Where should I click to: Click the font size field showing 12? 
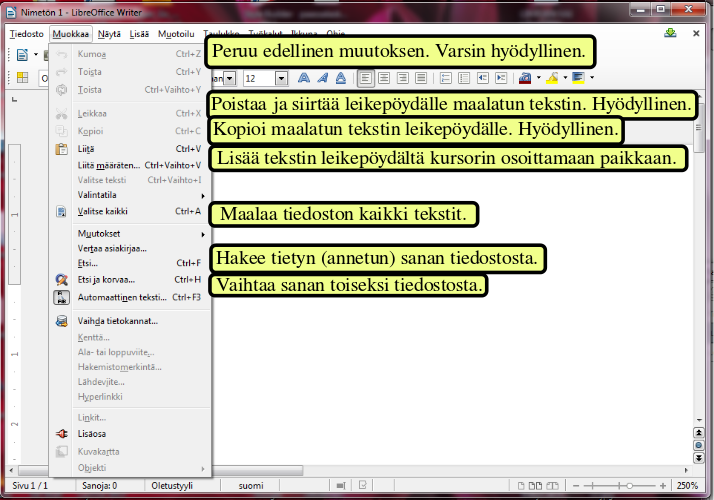(260, 78)
